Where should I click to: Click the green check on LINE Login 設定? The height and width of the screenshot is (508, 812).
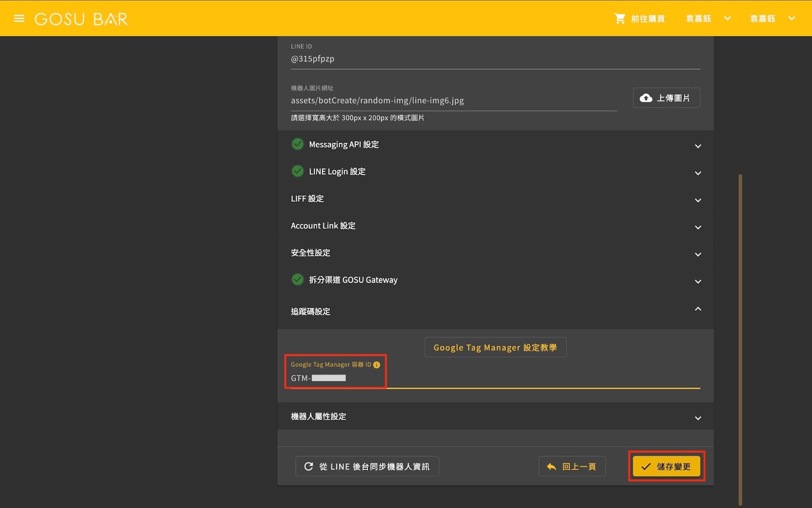pyautogui.click(x=298, y=171)
